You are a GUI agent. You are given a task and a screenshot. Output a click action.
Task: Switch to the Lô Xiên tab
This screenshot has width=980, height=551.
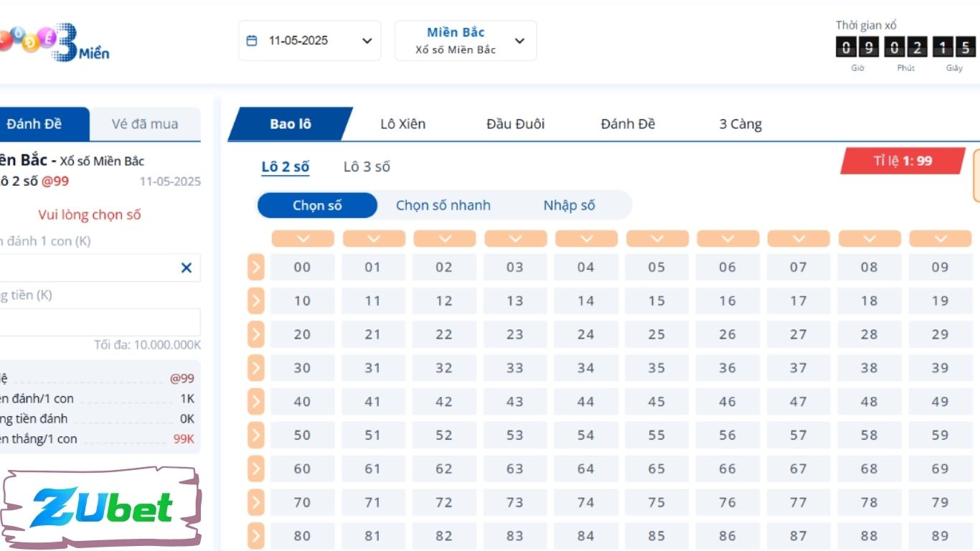(403, 124)
